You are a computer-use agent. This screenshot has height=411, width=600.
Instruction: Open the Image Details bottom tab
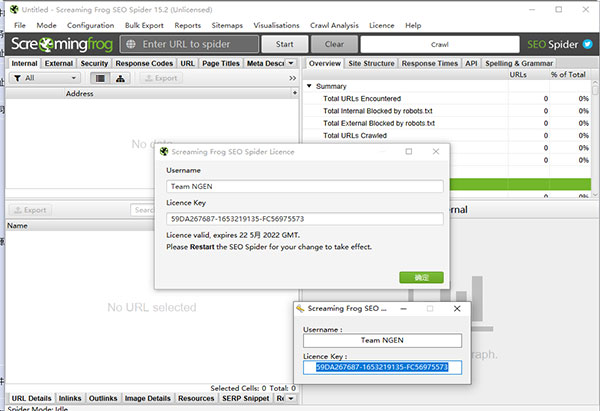[x=148, y=398]
